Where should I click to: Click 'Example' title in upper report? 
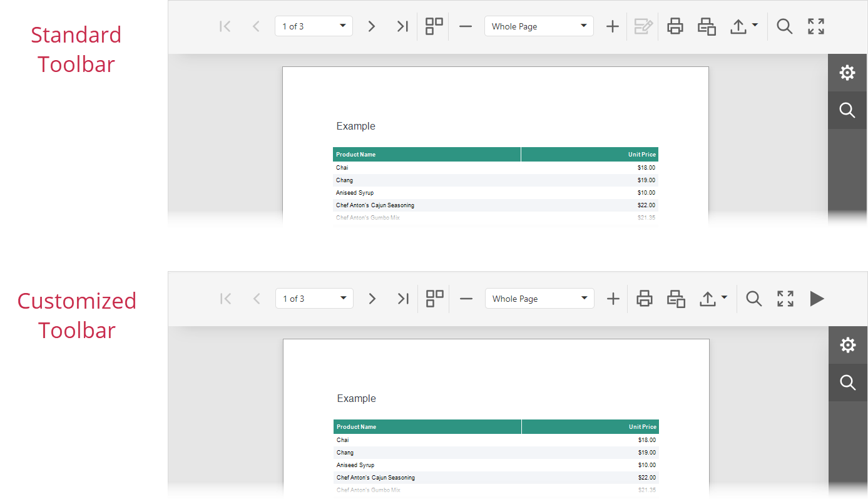tap(356, 126)
